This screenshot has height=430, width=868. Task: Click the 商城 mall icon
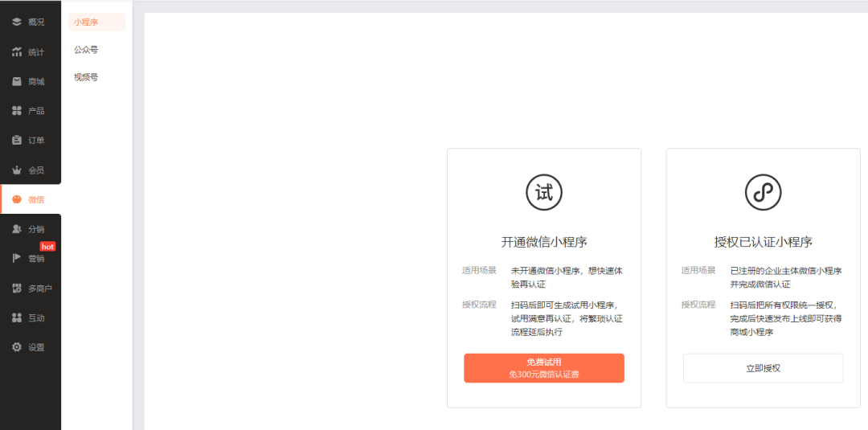coord(17,81)
